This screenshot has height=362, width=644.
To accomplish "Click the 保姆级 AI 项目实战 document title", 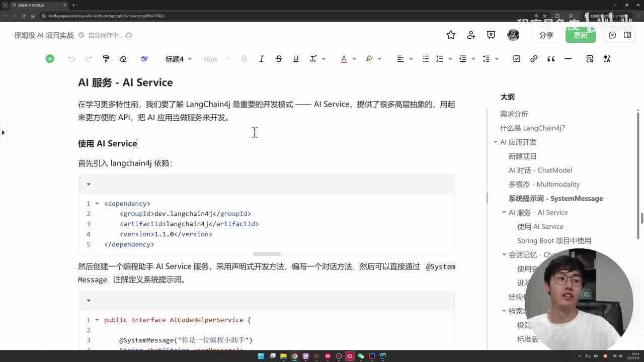I will coord(44,35).
